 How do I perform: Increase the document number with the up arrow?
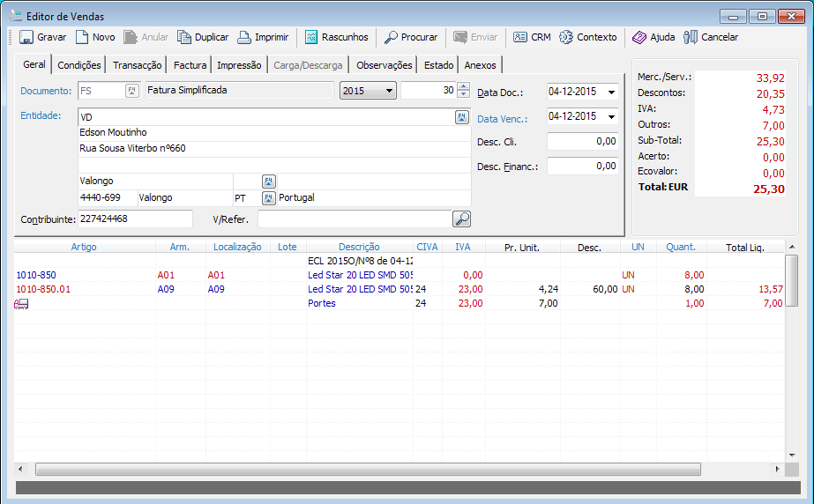464,86
